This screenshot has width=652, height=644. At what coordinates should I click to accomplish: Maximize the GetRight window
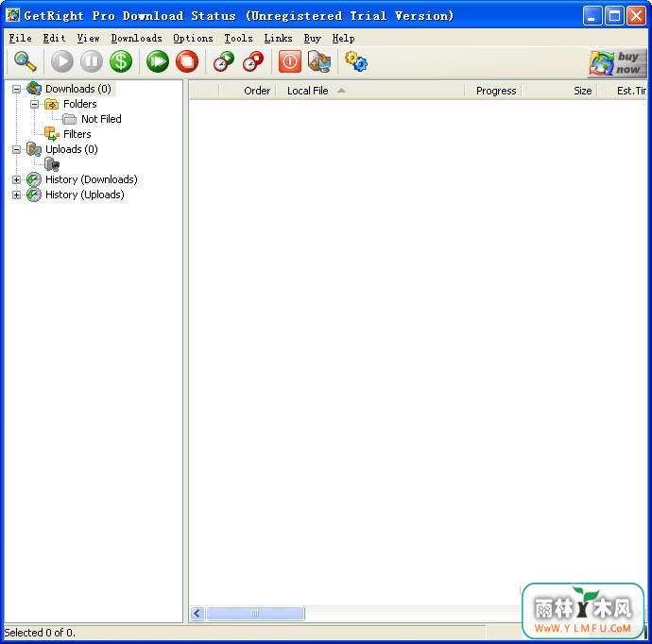pos(614,16)
